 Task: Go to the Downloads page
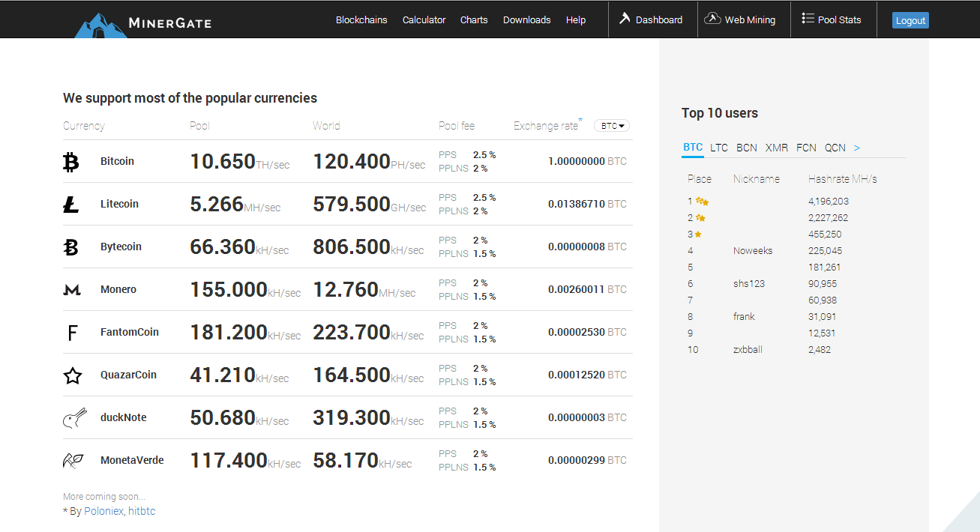[x=526, y=19]
